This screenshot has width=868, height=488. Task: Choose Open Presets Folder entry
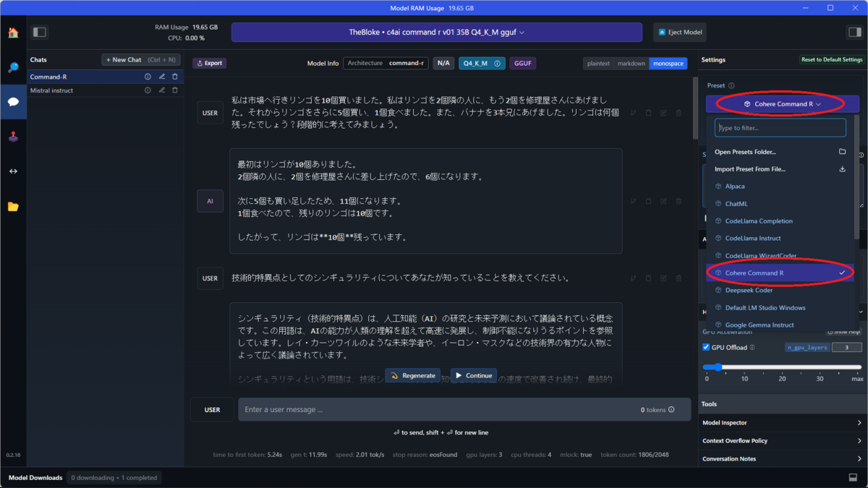[780, 152]
